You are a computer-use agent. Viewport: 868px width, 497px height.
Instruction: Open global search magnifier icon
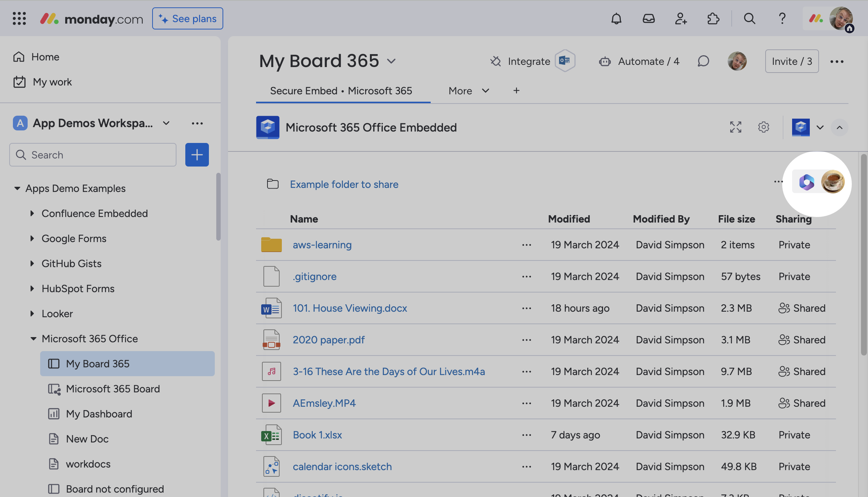pos(750,18)
